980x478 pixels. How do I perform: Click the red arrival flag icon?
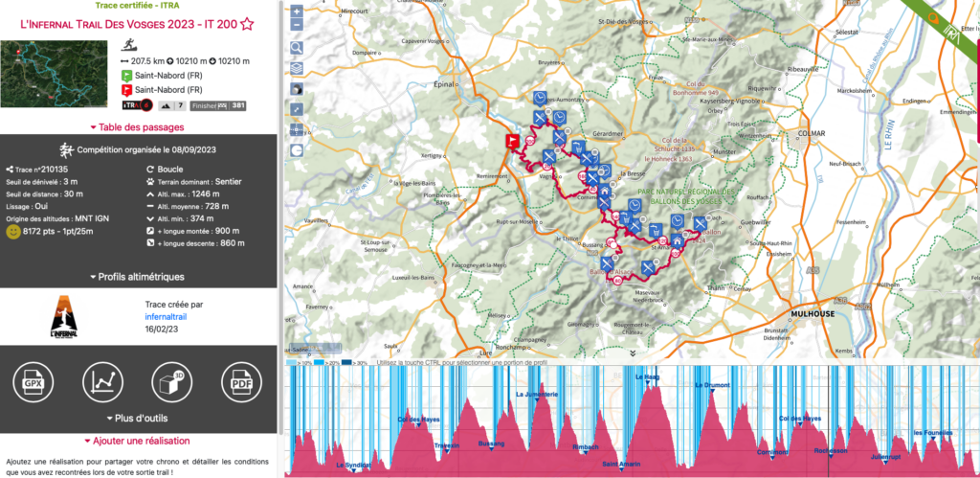[x=127, y=90]
